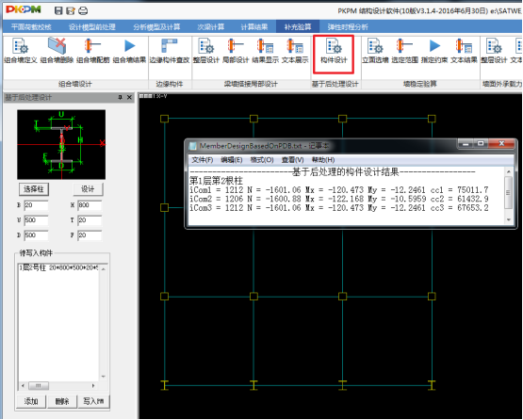Screen dimensions: 523x420
Task: Minimize the Notepad window
Action: pos(466,144)
